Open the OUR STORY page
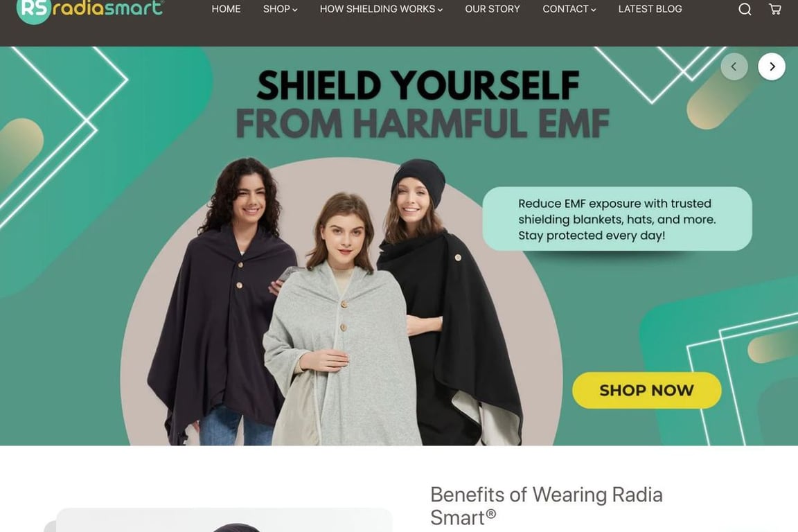798x532 pixels. [x=492, y=9]
